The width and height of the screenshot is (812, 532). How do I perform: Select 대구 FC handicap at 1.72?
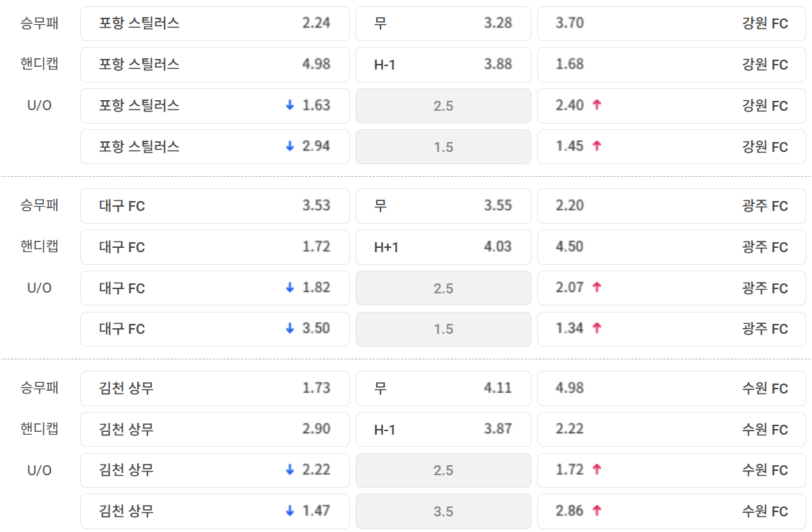tap(214, 247)
